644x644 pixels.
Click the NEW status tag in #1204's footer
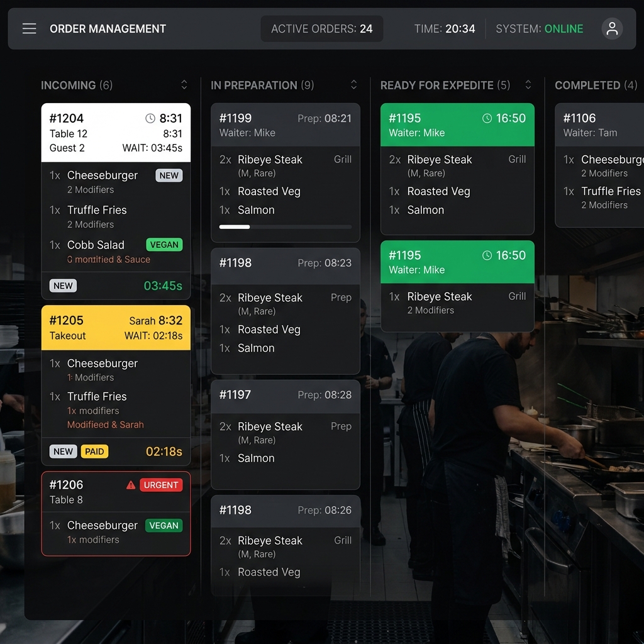62,286
